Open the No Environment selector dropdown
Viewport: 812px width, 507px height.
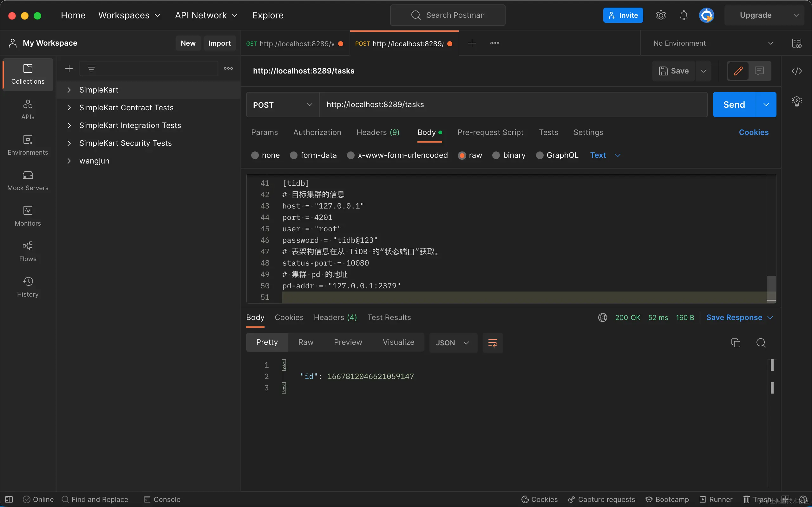pyautogui.click(x=713, y=43)
